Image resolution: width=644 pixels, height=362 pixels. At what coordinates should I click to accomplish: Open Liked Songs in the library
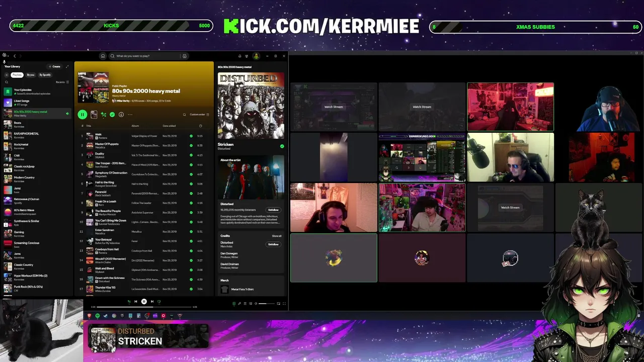point(36,103)
